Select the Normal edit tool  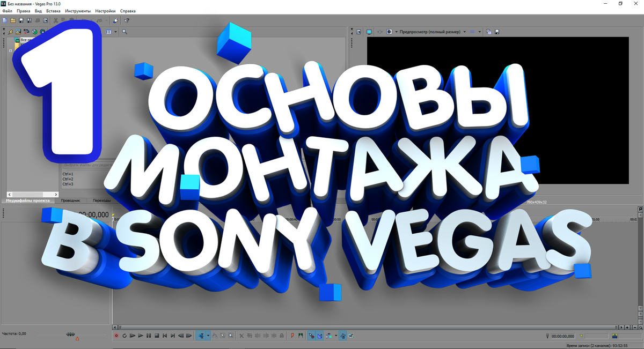pyautogui.click(x=201, y=336)
